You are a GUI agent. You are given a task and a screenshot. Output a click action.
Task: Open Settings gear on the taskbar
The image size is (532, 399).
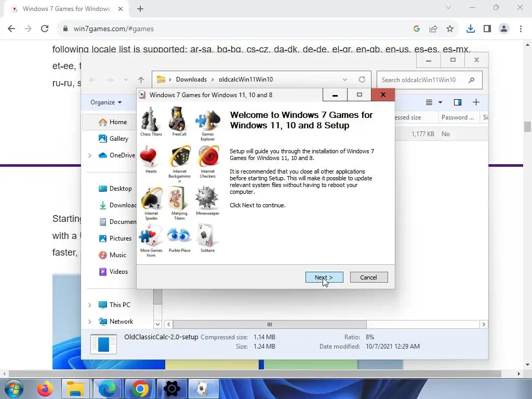[171, 389]
